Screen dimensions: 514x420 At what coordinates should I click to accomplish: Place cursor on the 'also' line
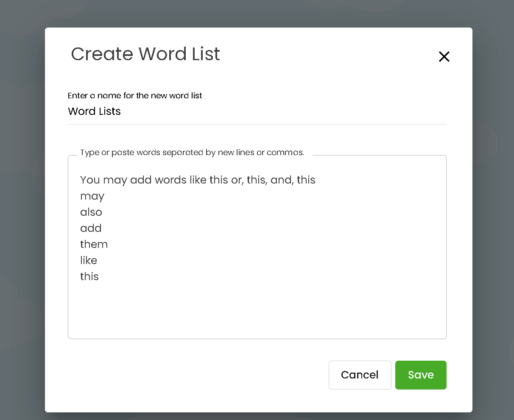coord(91,212)
